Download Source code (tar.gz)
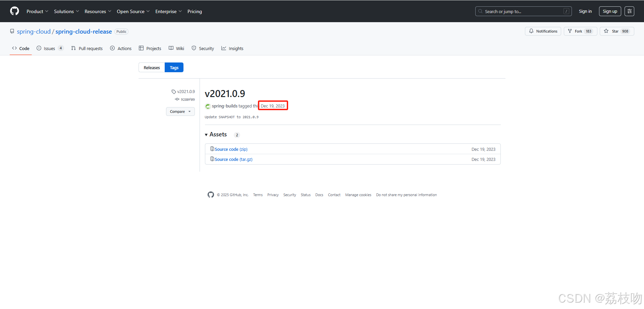Image resolution: width=644 pixels, height=309 pixels. [x=233, y=160]
